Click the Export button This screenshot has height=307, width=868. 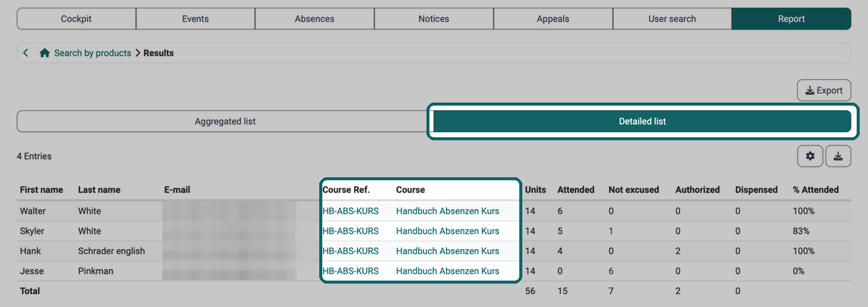coord(824,91)
